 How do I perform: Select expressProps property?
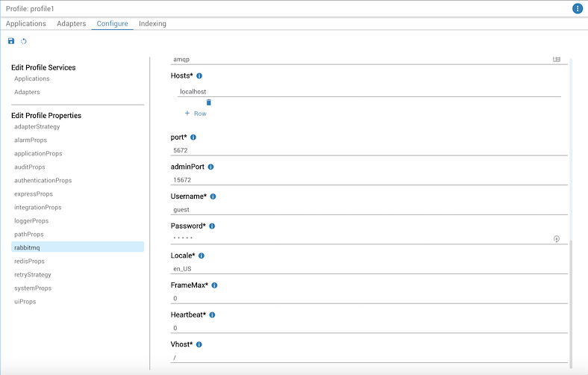tap(34, 194)
